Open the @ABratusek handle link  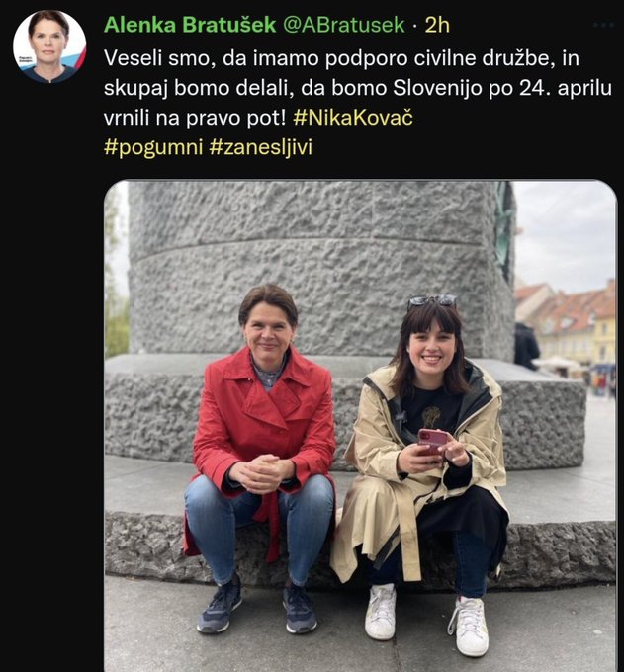point(343,25)
